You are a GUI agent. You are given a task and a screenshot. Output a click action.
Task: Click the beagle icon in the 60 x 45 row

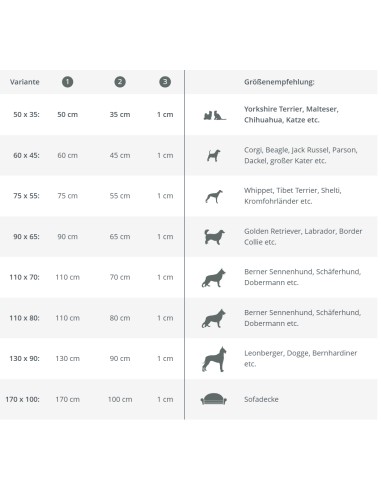pyautogui.click(x=214, y=155)
